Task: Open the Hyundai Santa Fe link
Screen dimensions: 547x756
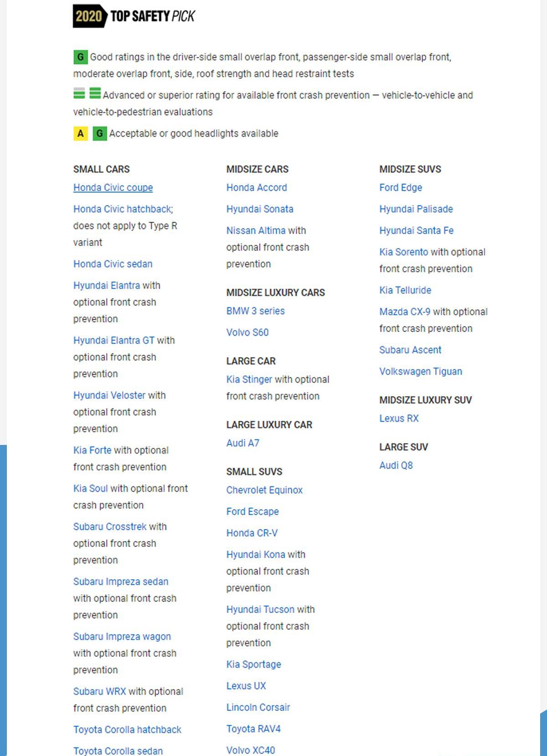Action: [417, 230]
